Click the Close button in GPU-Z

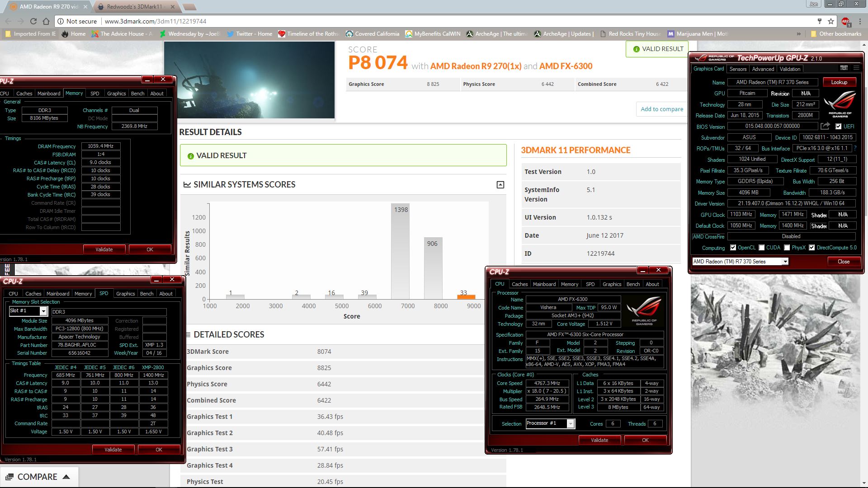[843, 262]
